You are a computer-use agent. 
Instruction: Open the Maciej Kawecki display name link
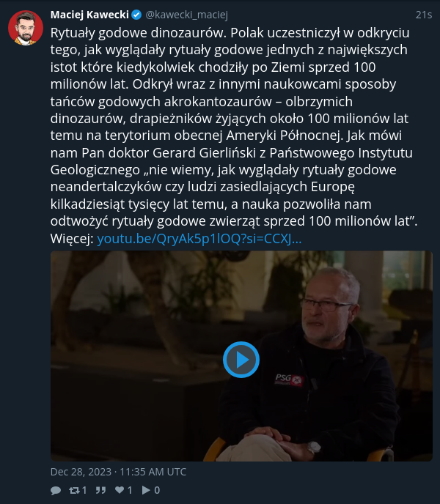tap(89, 15)
